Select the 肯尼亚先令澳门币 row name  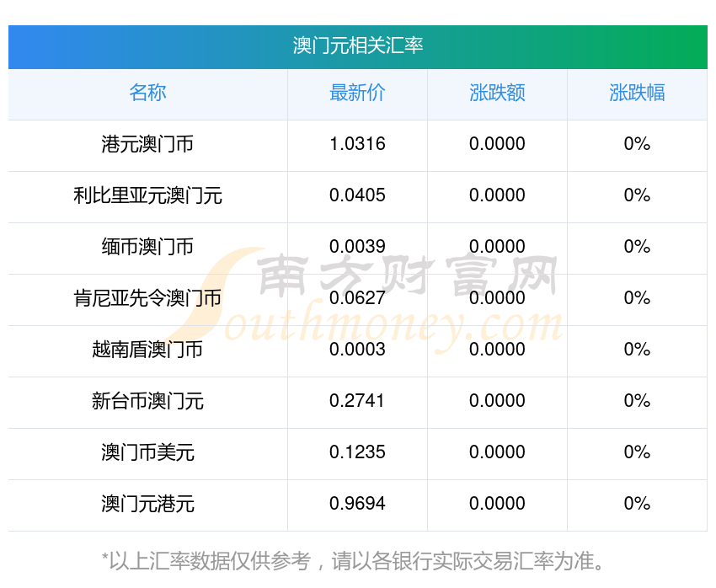point(147,298)
